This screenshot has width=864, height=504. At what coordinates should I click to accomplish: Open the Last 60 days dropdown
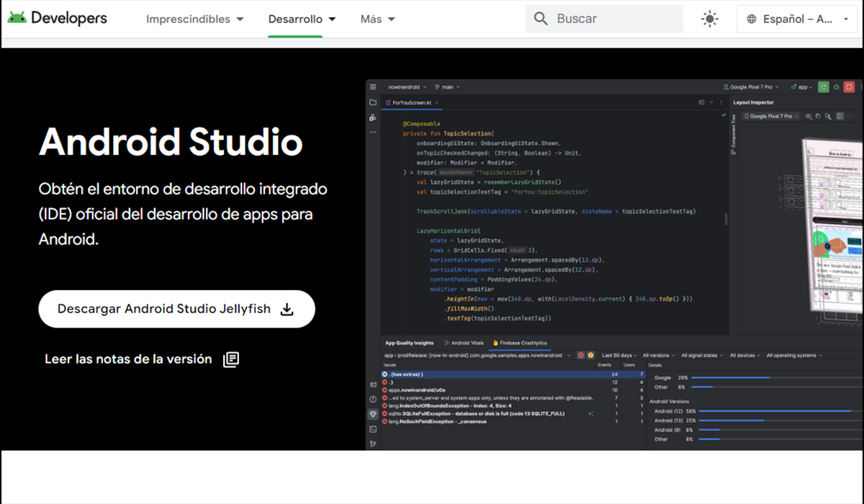(x=618, y=355)
